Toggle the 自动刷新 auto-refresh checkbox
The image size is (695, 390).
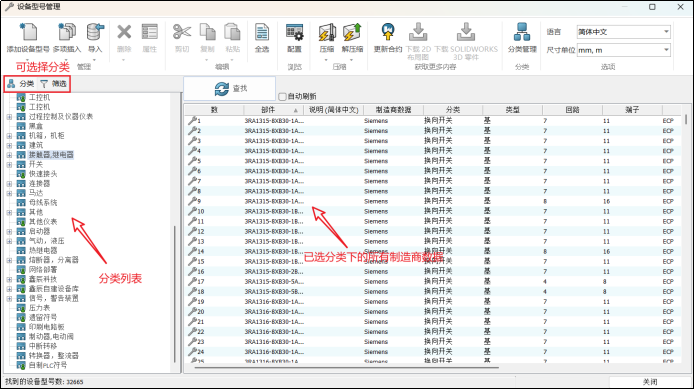[x=282, y=97]
